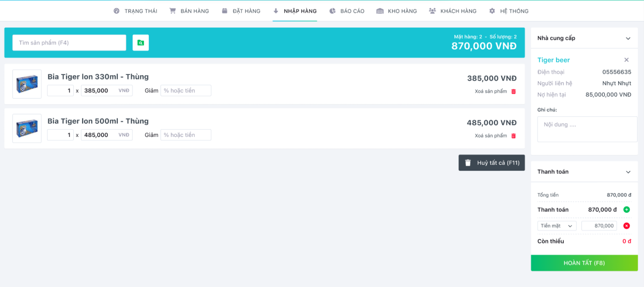This screenshot has width=644, height=287.
Task: Delete Bia Tiger lon 330ml product
Action: click(513, 91)
